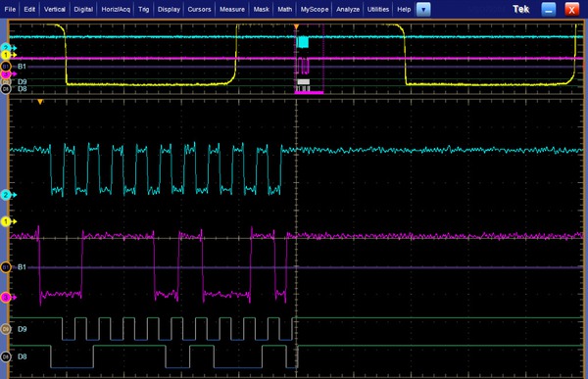
Task: Select B1 bus marker in overview pane
Action: [6, 67]
